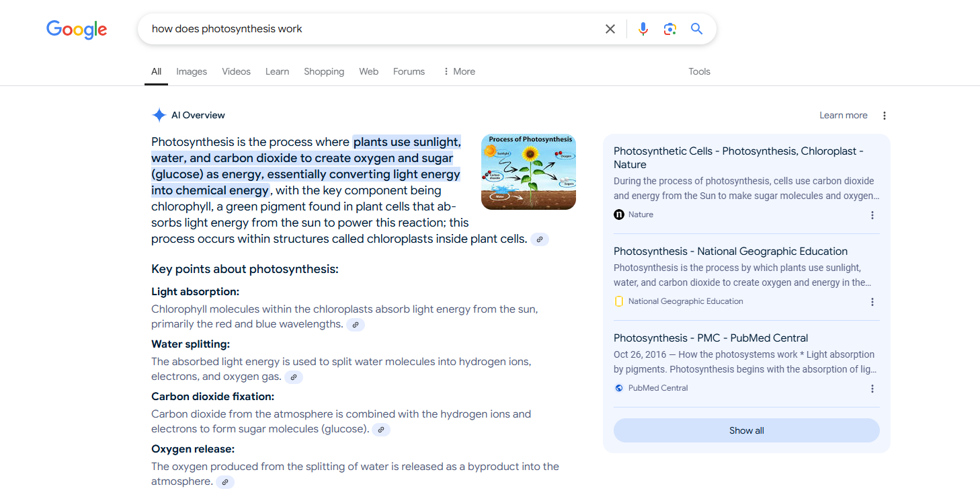Open three-dot menu for Nature result
This screenshot has width=980, height=503.
[x=872, y=215]
